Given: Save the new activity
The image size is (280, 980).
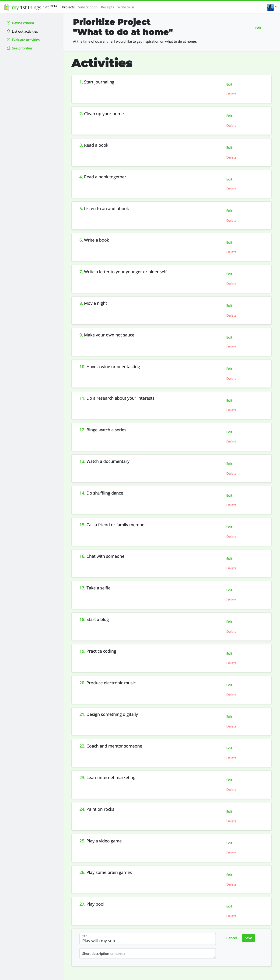Looking at the screenshot, I should click(248, 938).
